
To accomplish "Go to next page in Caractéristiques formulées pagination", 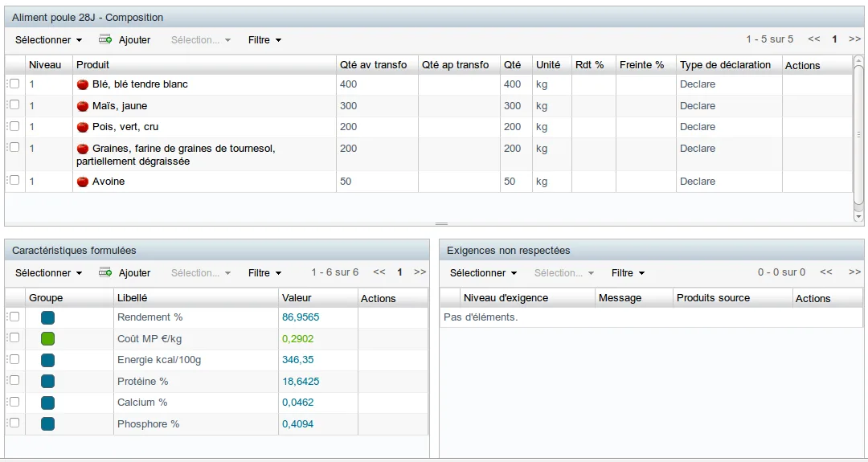I will [x=420, y=272].
